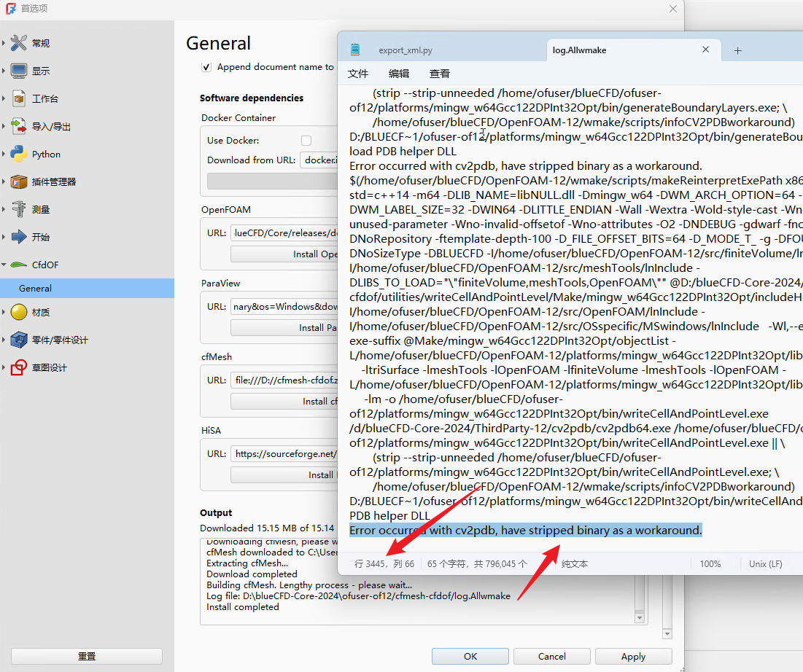Switch to the export_xml.py tab
This screenshot has height=672, width=803.
(405, 50)
